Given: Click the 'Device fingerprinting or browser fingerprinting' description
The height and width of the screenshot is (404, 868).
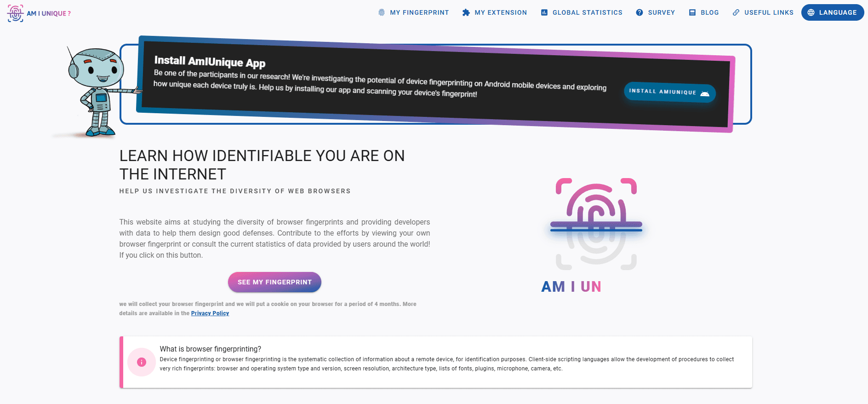Looking at the screenshot, I should tap(447, 364).
